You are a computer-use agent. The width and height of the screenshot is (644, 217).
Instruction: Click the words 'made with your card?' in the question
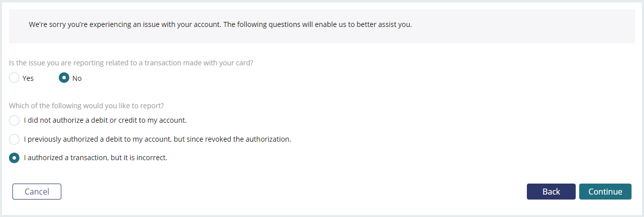(x=219, y=63)
